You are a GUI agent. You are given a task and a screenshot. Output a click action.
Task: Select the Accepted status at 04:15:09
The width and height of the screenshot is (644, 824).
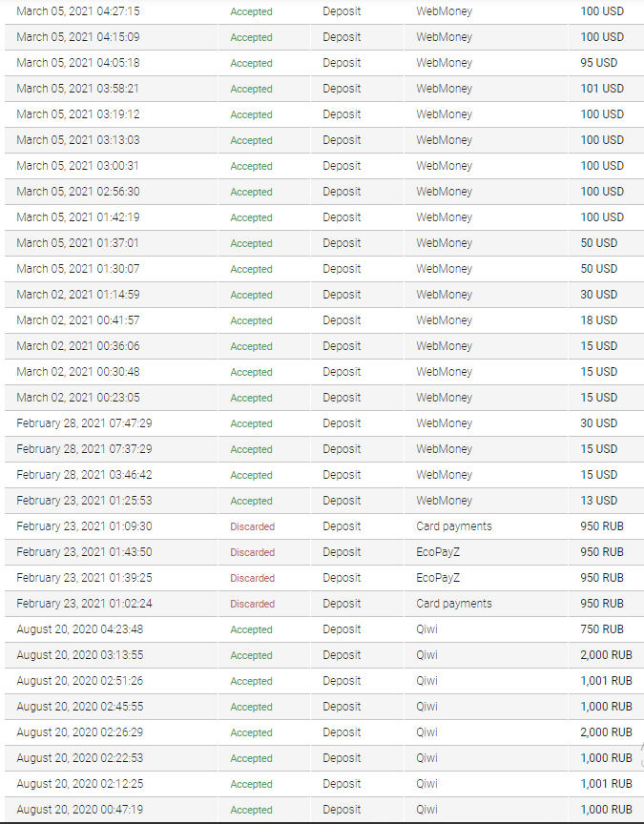pos(251,37)
